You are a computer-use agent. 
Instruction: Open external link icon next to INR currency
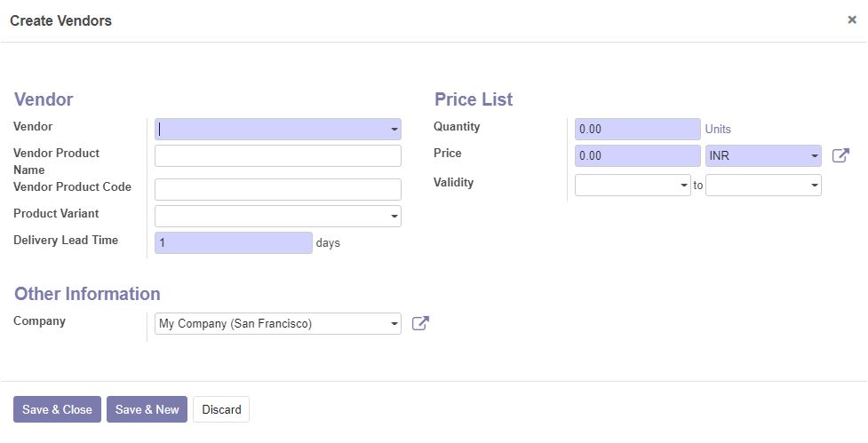point(840,156)
